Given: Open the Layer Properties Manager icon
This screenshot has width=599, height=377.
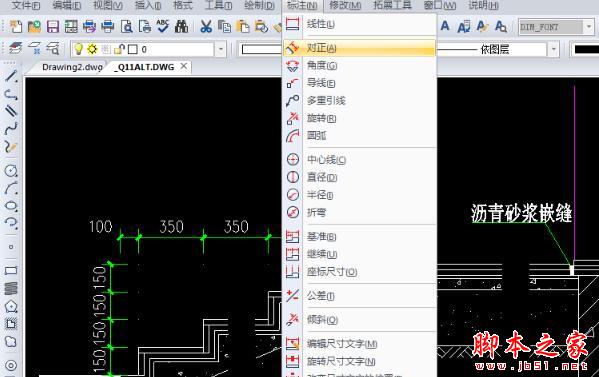Looking at the screenshot, I should (x=15, y=49).
